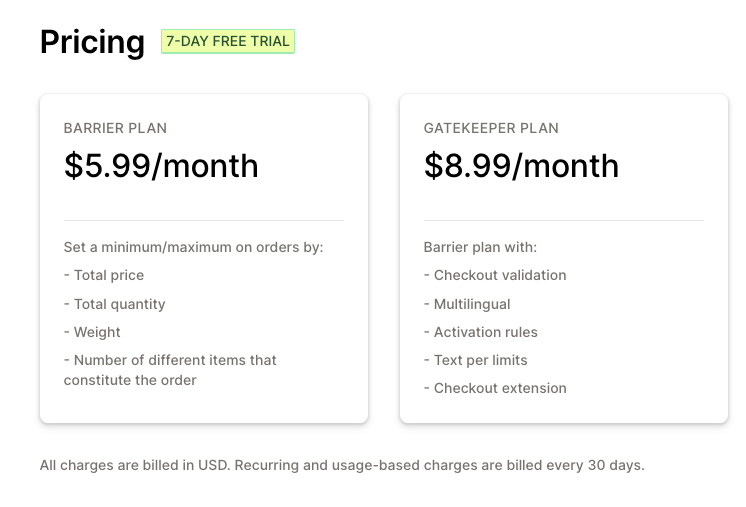Screen dimensions: 746x507
Task: Click the Weight feature line
Action: click(92, 332)
